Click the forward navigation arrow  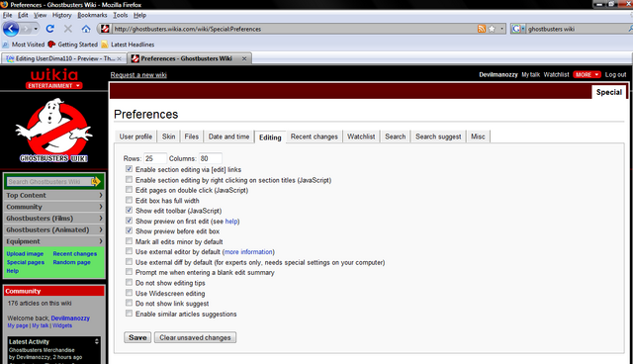[27, 29]
